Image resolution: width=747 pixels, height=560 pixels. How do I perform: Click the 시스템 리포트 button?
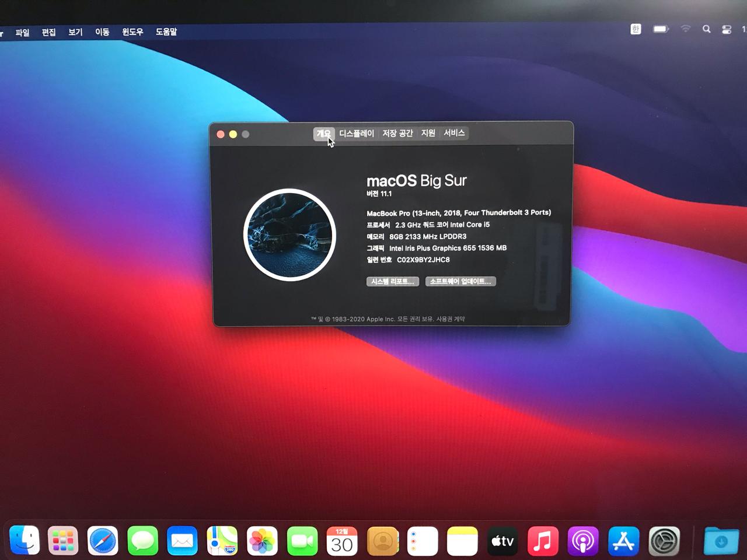click(x=392, y=281)
